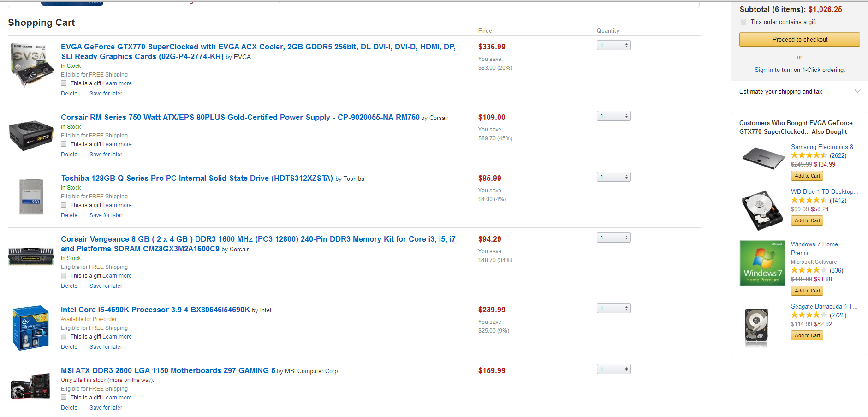Mark the EVGA graphics card as a gift
The image size is (868, 417).
click(64, 83)
